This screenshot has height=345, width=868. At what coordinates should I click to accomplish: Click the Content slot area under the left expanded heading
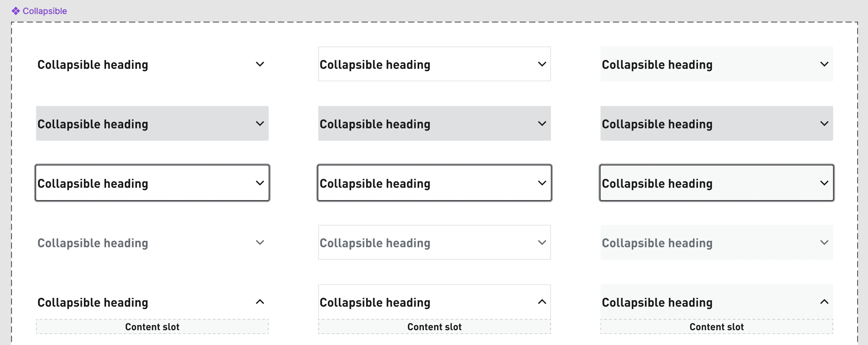152,327
